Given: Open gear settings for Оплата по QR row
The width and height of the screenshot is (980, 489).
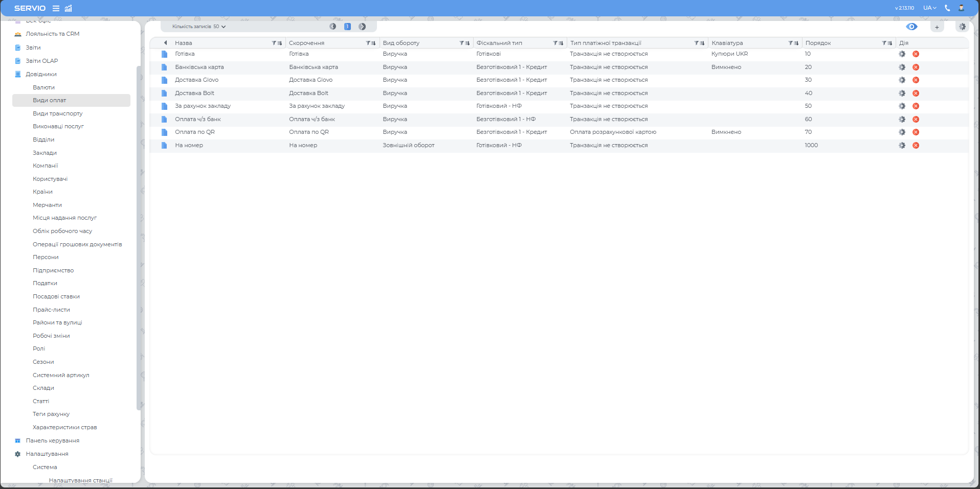Looking at the screenshot, I should pos(902,132).
